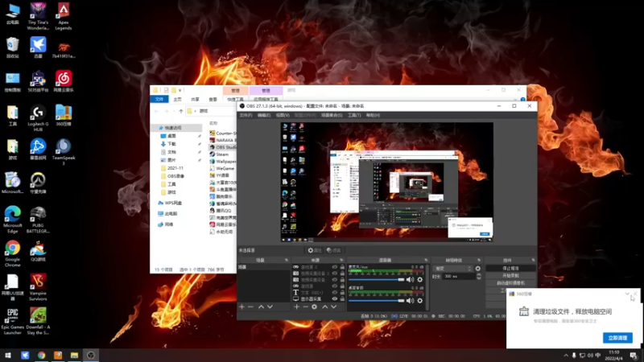Open source properties gear below sources list
The width and height of the screenshot is (644, 362).
(314, 306)
